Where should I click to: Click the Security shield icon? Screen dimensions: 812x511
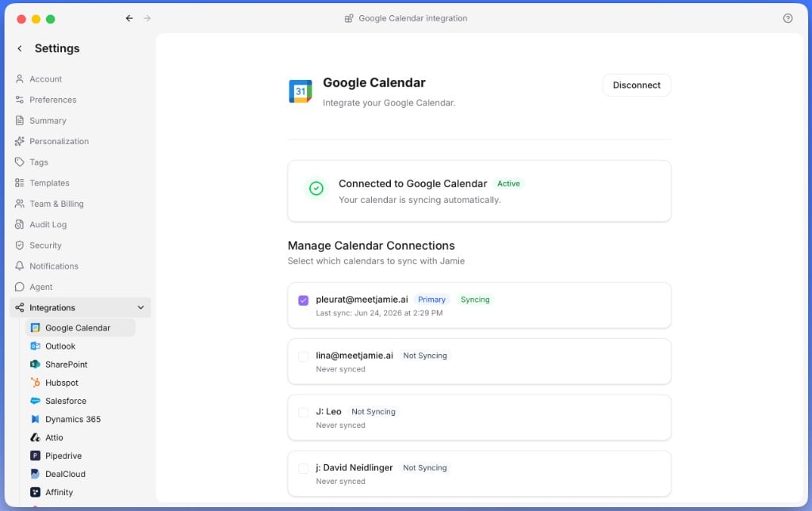point(20,245)
